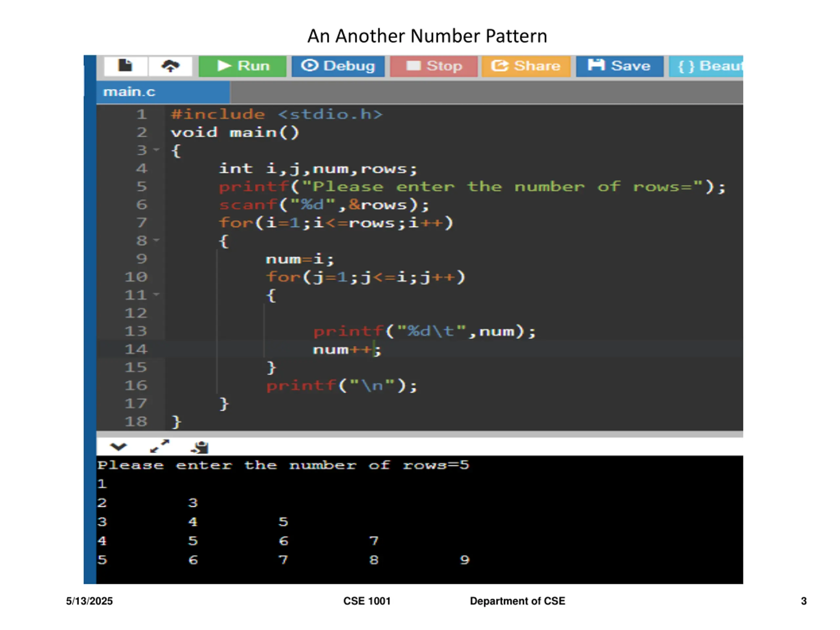The image size is (840, 630).
Task: Collapse the fold arrow on line 11
Action: (157, 294)
